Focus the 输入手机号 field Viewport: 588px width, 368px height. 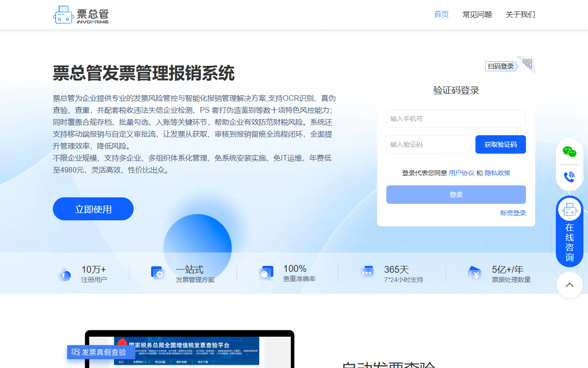pyautogui.click(x=456, y=119)
